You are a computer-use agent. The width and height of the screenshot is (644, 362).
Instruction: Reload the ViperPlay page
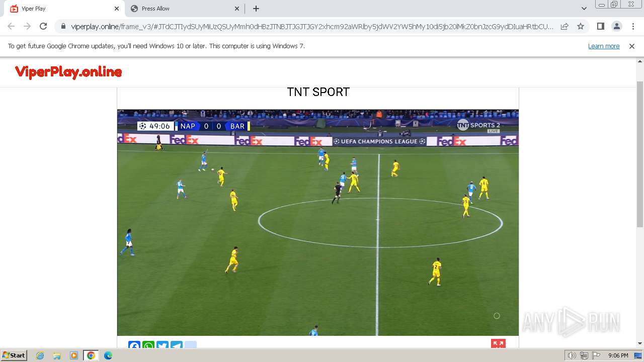click(43, 26)
